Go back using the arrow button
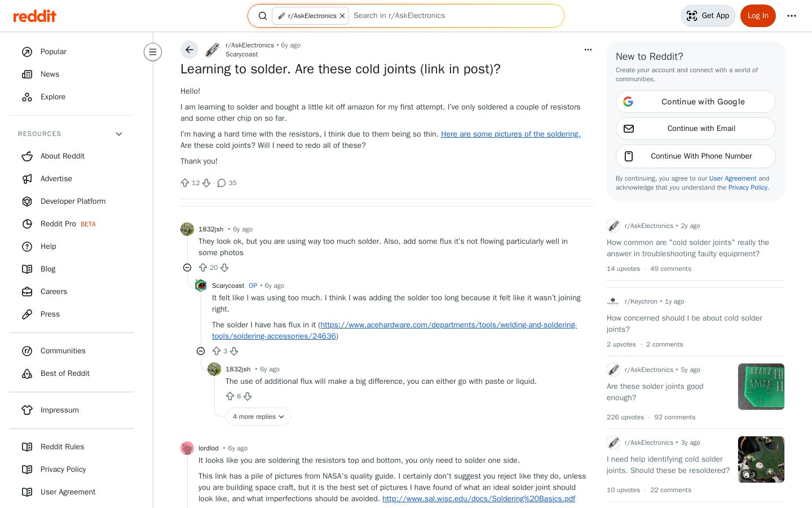 point(189,50)
